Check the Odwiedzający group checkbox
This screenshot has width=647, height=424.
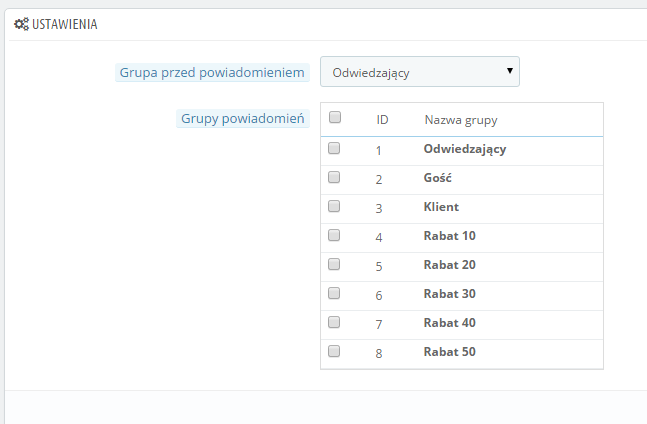pyautogui.click(x=334, y=148)
